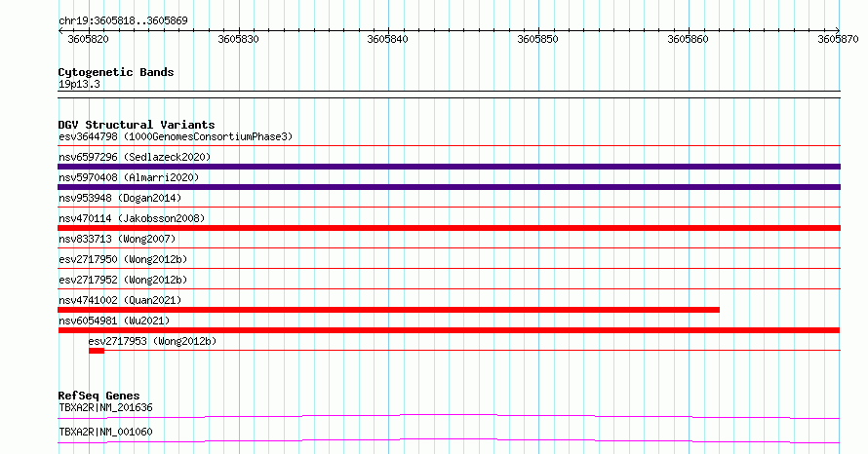Open variant nsv833713 (Wong2007)

click(x=117, y=239)
